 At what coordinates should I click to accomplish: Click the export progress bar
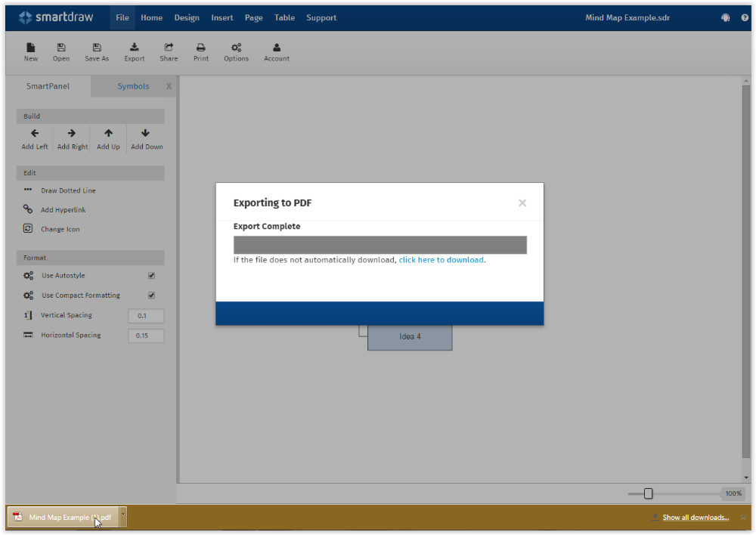(380, 245)
